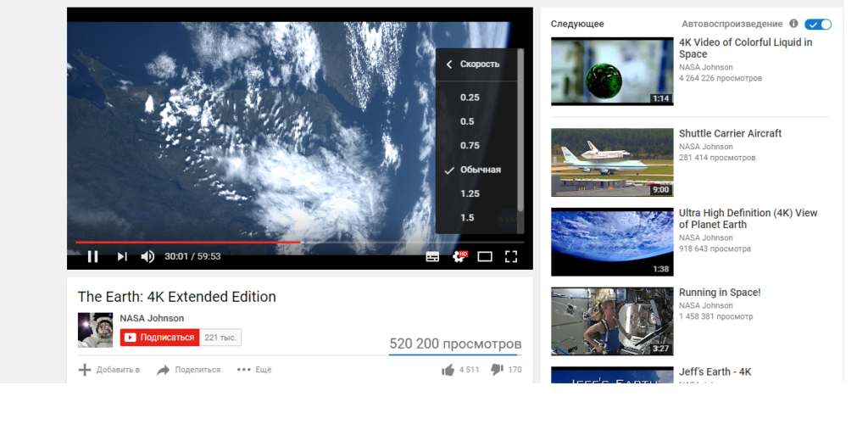Image resolution: width=868 pixels, height=430 pixels.
Task: Open Shuttle Carrier Aircraft thumbnail
Action: [612, 162]
